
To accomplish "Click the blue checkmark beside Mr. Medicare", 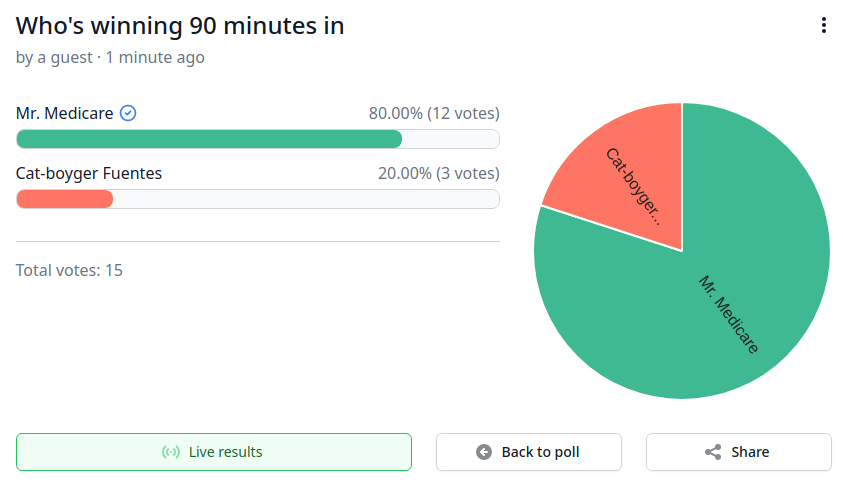I will tap(128, 113).
